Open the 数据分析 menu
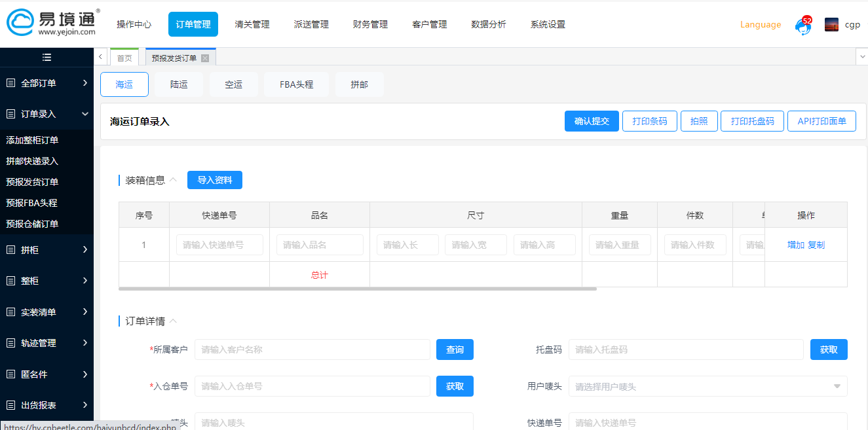This screenshot has width=868, height=430. click(x=489, y=24)
